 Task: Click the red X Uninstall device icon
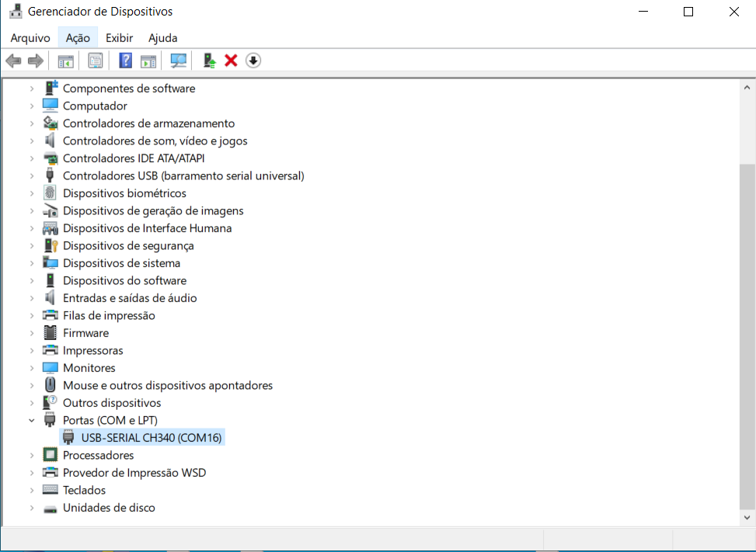231,61
